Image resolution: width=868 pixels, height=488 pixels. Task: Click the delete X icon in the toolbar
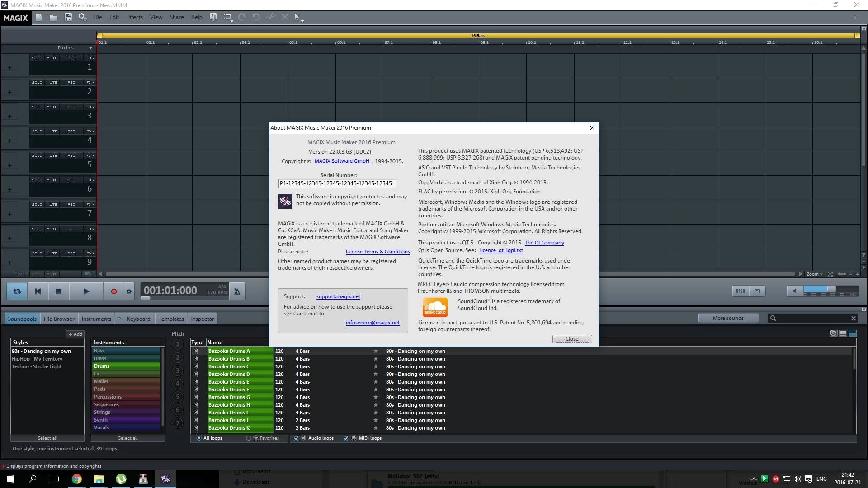tap(284, 17)
